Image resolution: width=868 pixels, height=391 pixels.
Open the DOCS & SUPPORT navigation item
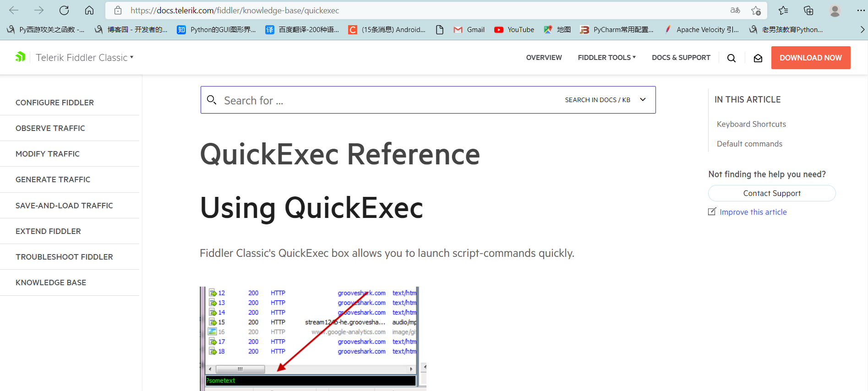coord(681,58)
